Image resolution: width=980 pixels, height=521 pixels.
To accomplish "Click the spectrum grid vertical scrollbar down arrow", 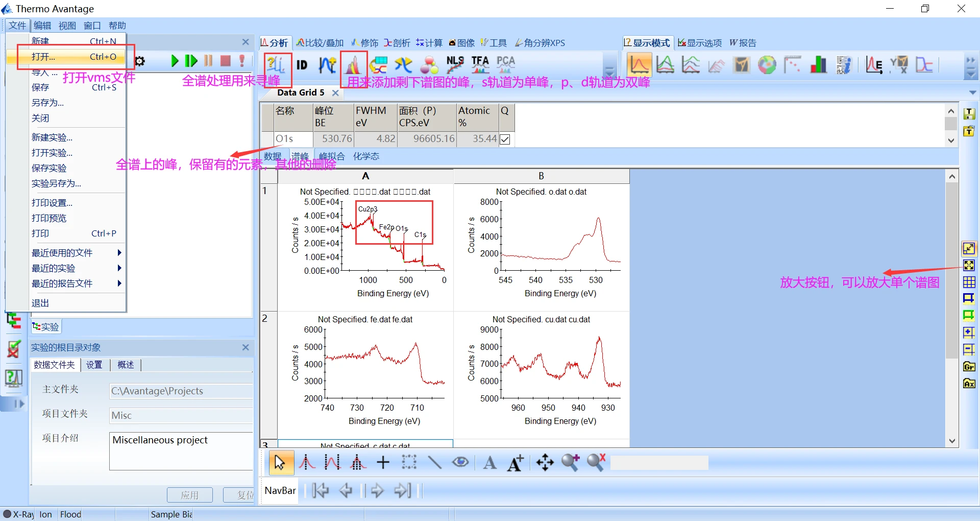I will (x=952, y=441).
